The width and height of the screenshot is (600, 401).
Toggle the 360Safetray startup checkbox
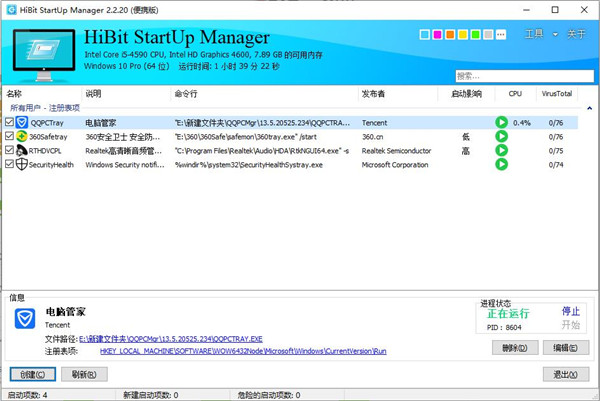[10, 136]
